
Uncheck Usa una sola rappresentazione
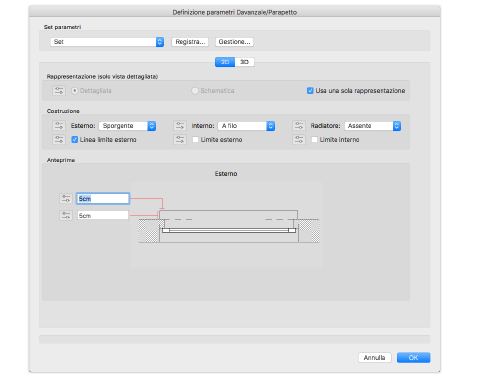coord(310,91)
